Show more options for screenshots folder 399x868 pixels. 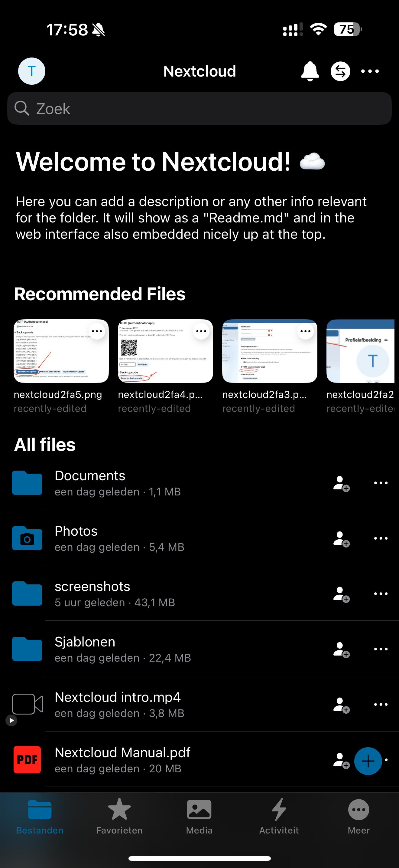coord(381,594)
